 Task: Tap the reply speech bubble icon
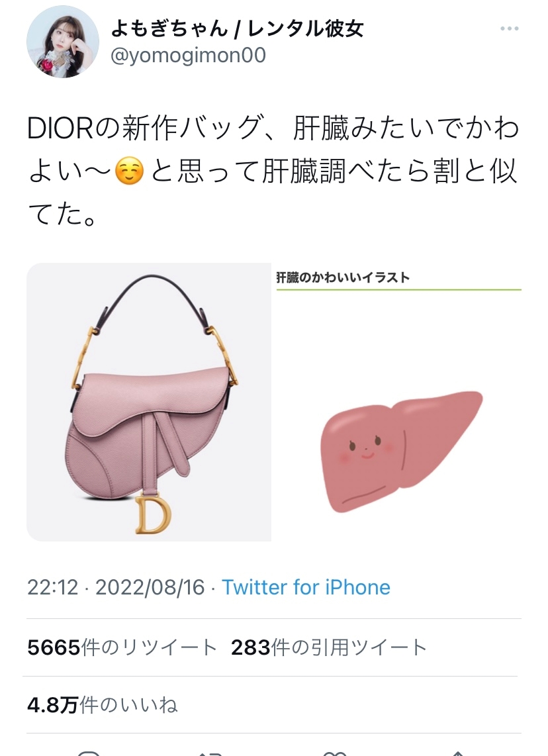tap(89, 753)
